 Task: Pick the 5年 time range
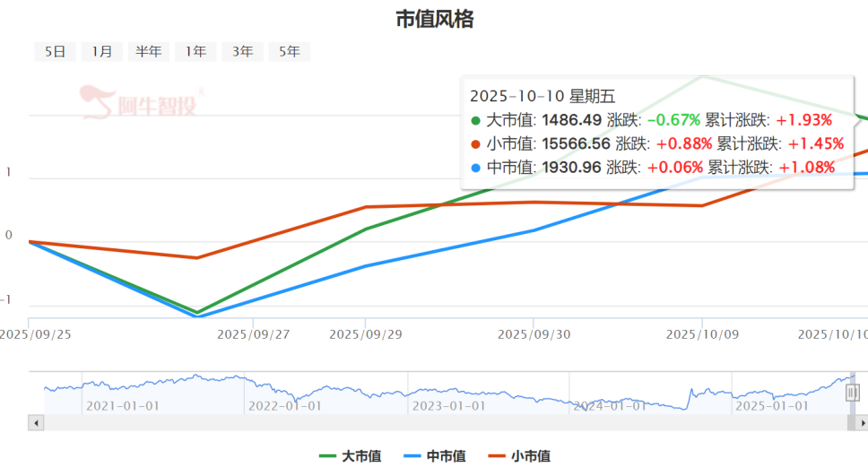289,52
